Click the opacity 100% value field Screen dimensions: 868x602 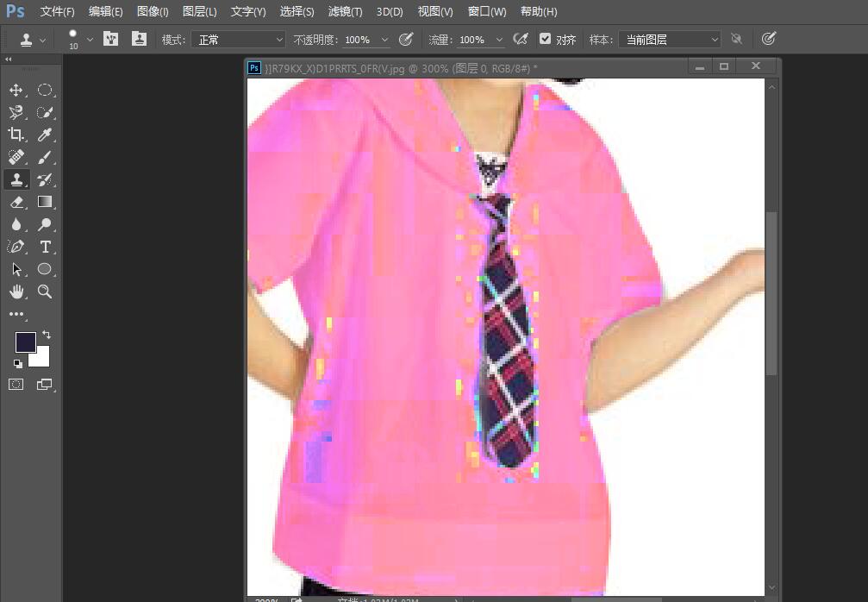coord(358,40)
